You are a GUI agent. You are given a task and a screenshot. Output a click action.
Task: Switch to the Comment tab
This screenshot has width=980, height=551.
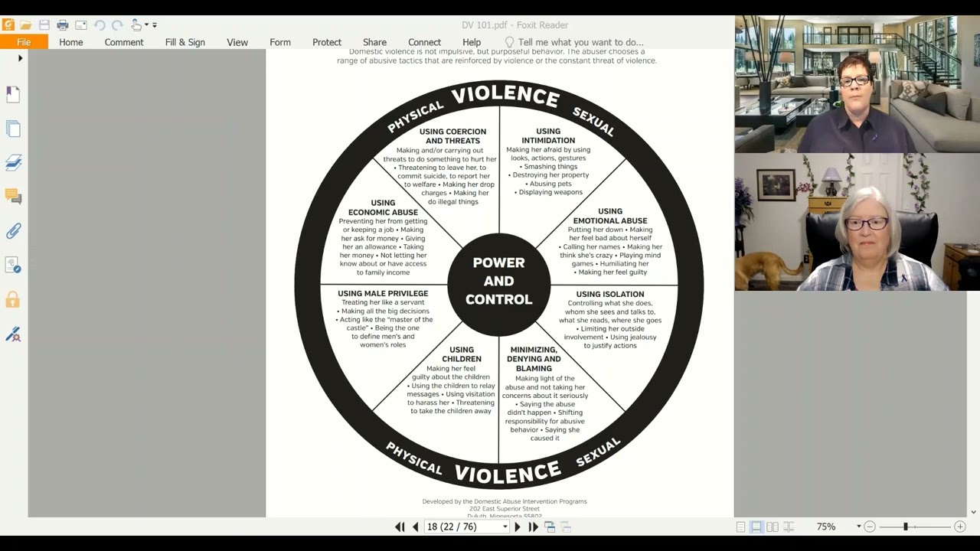(x=124, y=42)
